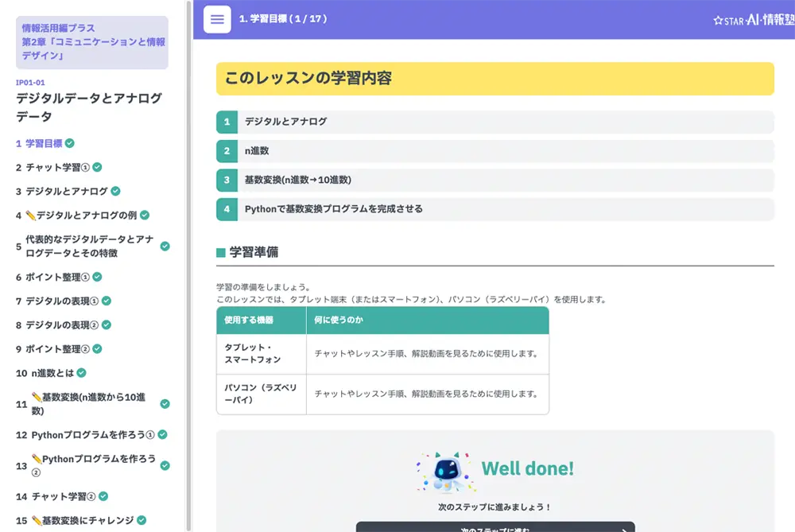Open the hamburger menu button
795x532 pixels.
tap(217, 19)
